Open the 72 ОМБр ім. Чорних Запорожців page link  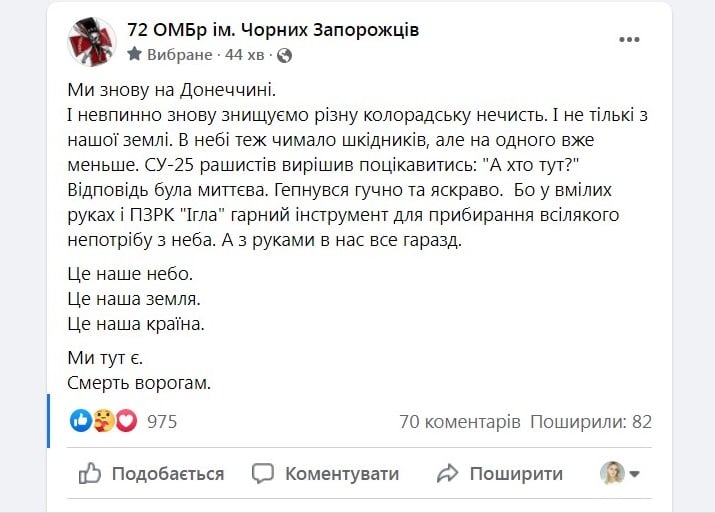click(273, 30)
